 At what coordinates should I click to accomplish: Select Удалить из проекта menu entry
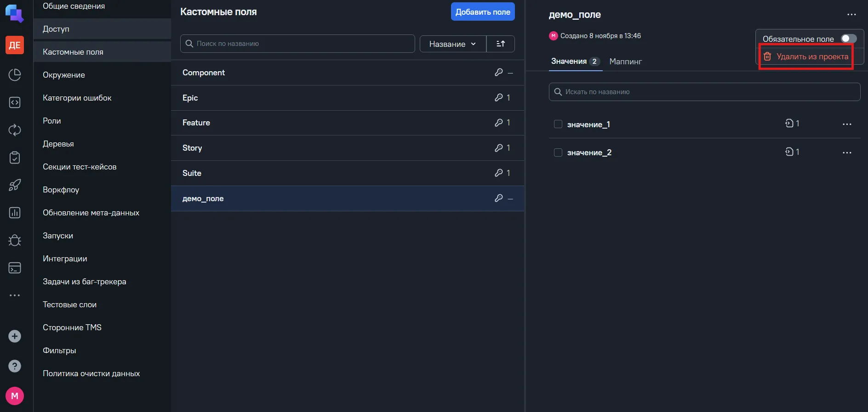[806, 56]
